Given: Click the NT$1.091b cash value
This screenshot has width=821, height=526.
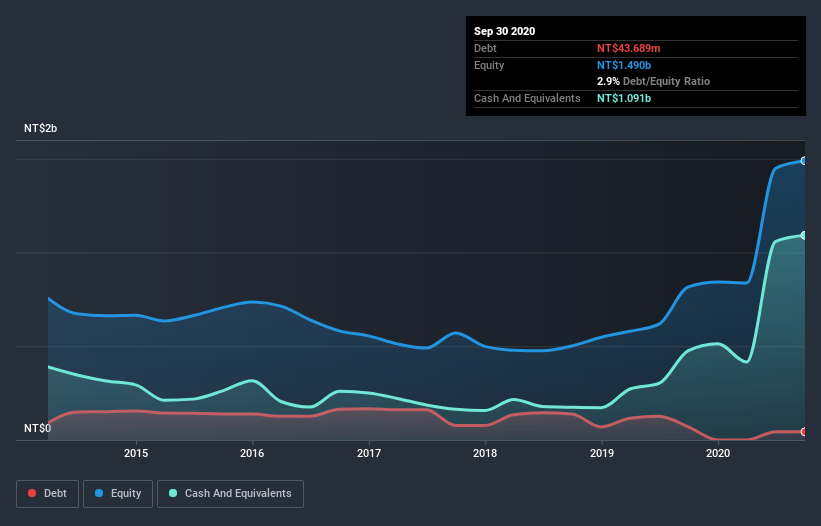Looking at the screenshot, I should pos(624,98).
